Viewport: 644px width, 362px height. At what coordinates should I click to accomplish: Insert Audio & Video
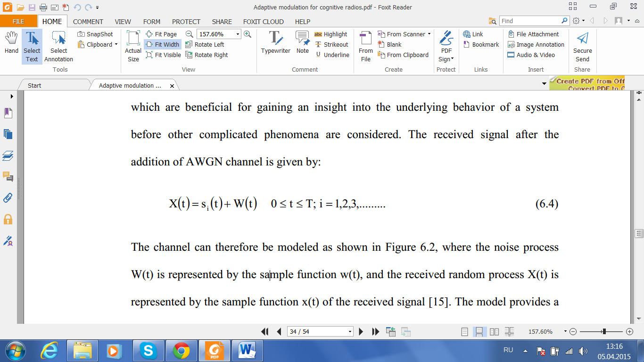[x=531, y=55]
